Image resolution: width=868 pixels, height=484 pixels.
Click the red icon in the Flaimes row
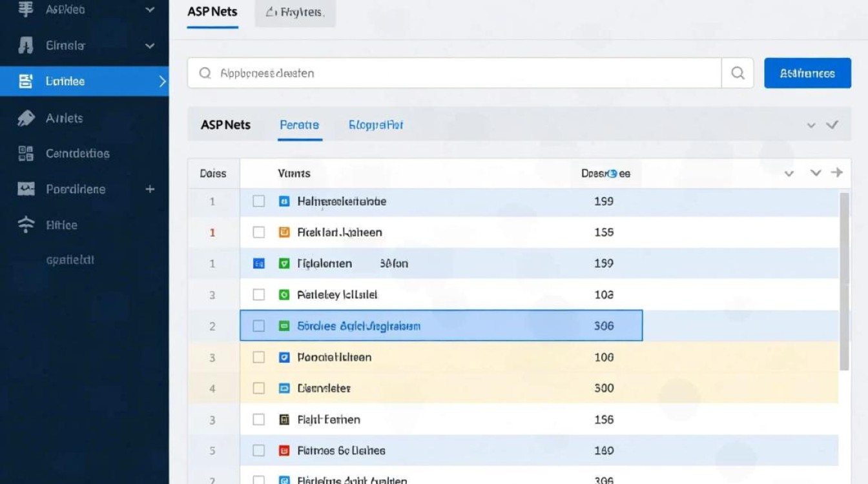284,450
